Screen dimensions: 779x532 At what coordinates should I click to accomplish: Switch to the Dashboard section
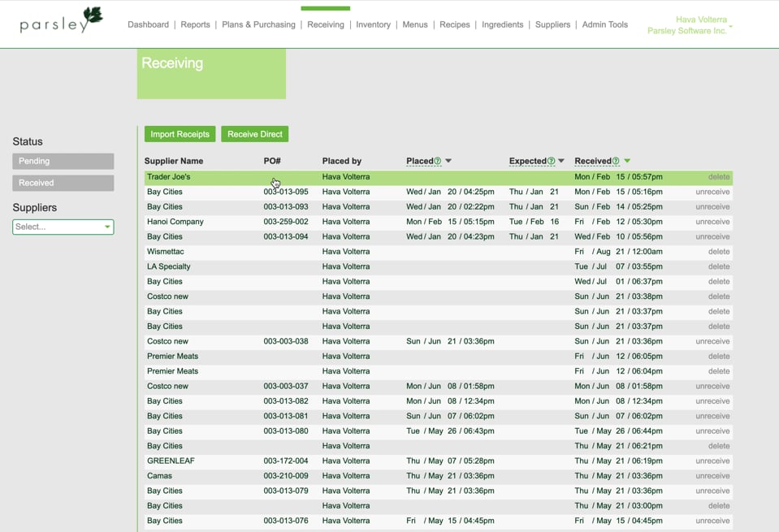point(148,24)
